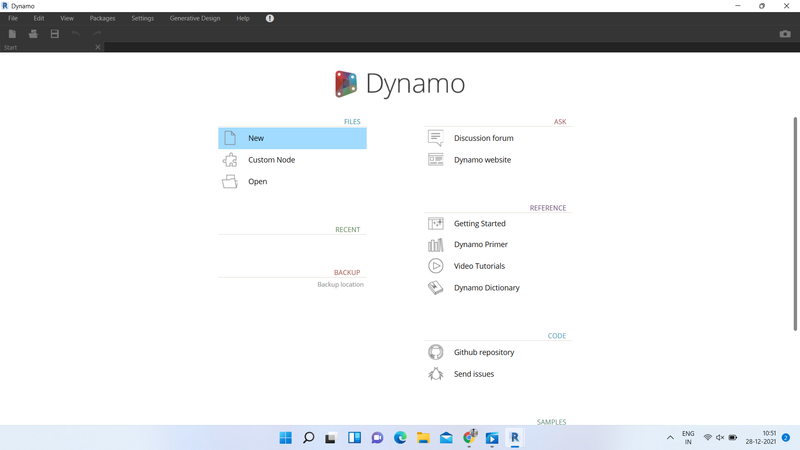Image resolution: width=800 pixels, height=450 pixels.
Task: Click the exclamation notification icon in menu bar
Action: point(270,18)
